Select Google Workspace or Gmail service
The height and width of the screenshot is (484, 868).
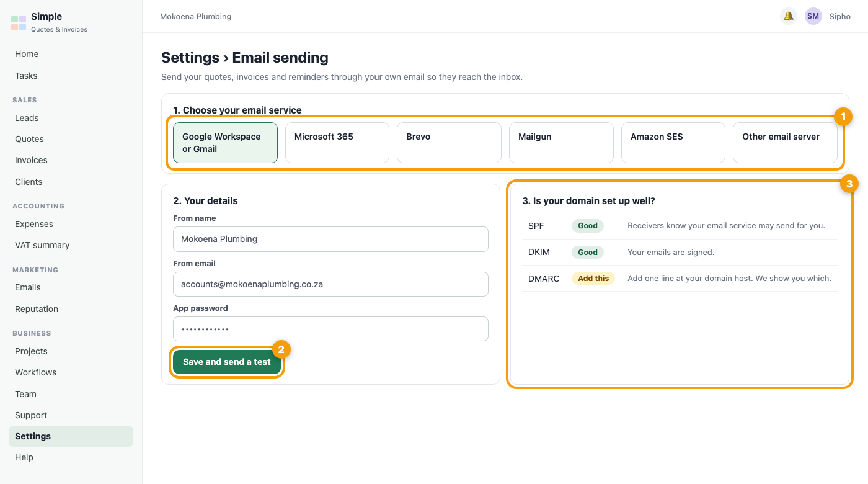tap(225, 143)
